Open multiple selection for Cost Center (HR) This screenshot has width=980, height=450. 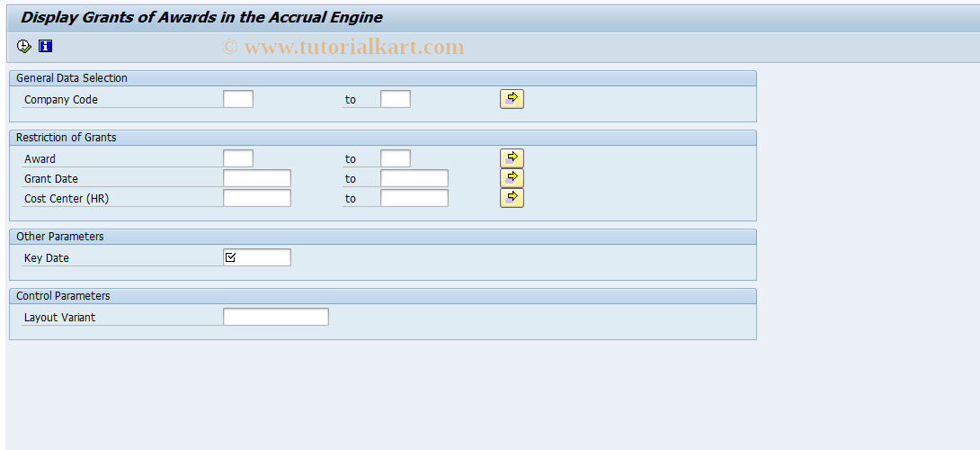click(x=512, y=198)
